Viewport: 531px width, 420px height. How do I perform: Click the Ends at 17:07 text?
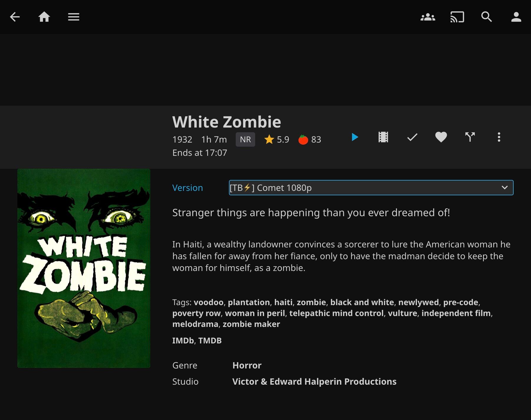click(x=200, y=153)
